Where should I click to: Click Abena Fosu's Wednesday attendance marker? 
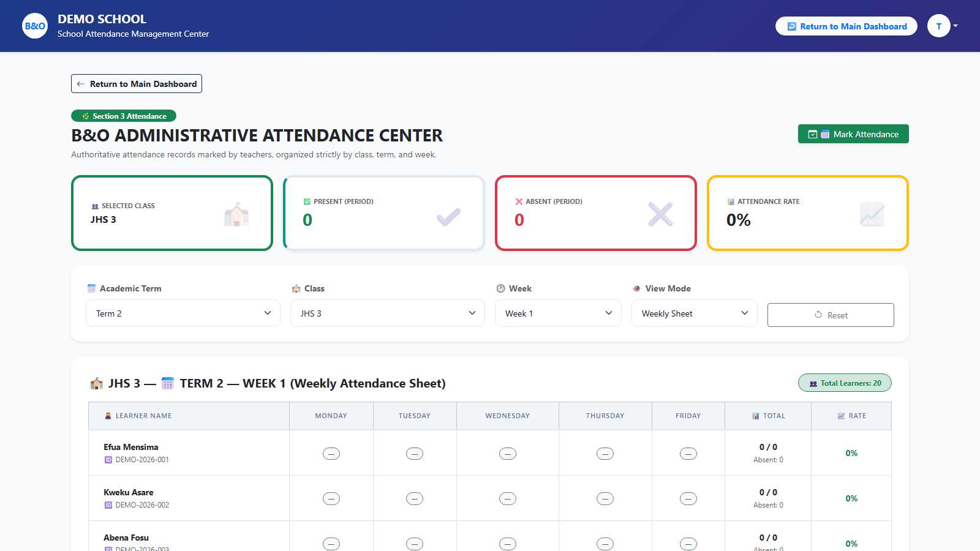point(508,544)
